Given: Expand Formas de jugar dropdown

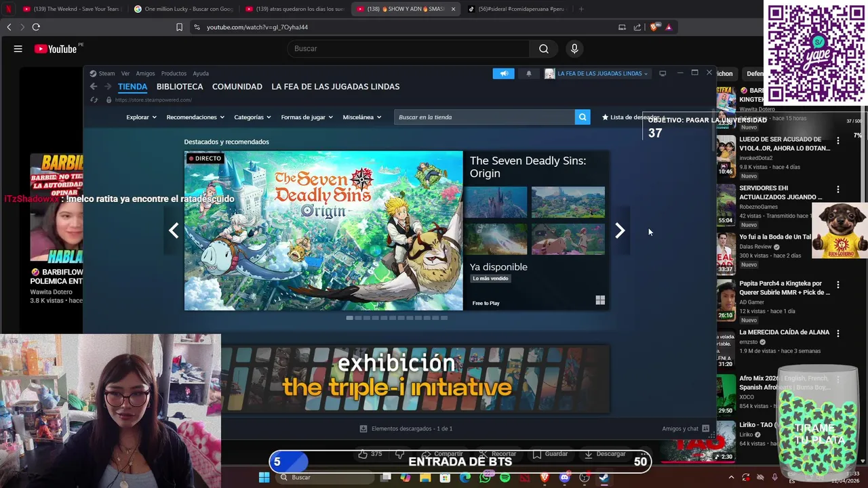Looking at the screenshot, I should point(307,117).
